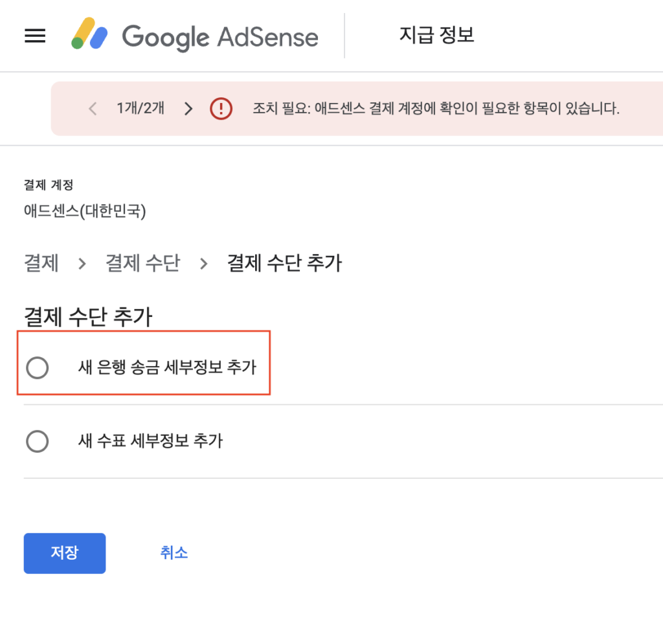This screenshot has width=663, height=644.
Task: Navigate to the 결제 breadcrumb
Action: tap(41, 264)
